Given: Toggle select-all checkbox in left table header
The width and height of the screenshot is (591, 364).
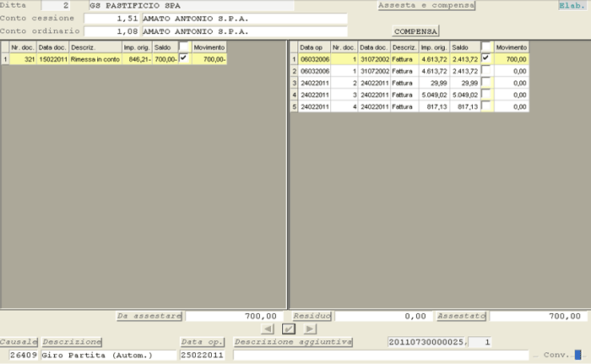Looking at the screenshot, I should pos(184,47).
